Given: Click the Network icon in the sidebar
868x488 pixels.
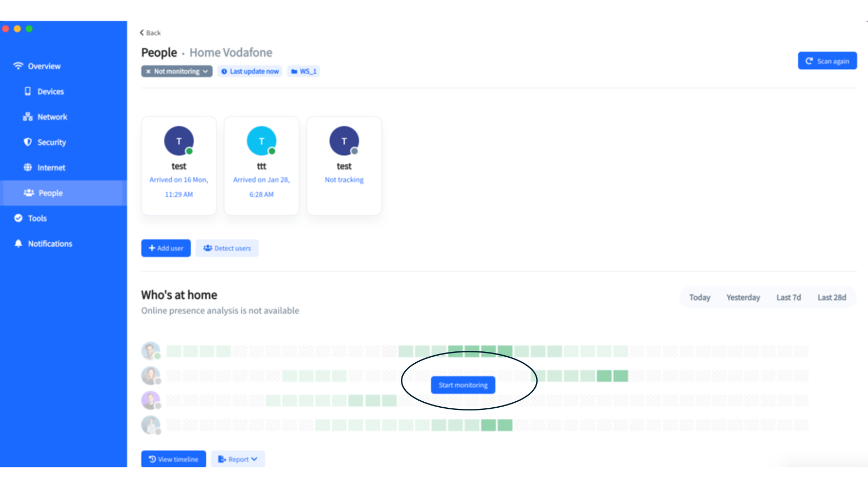Looking at the screenshot, I should pos(28,117).
